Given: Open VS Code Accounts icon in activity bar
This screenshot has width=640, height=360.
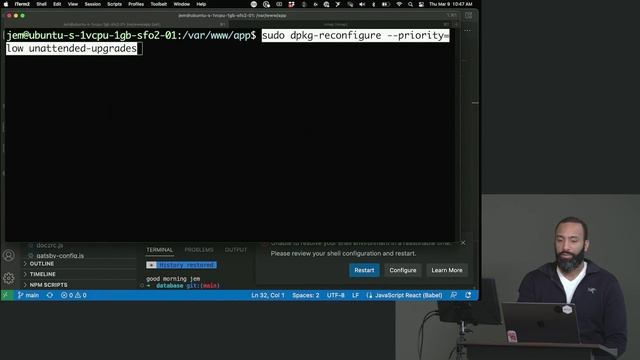Looking at the screenshot, I should tap(9, 256).
